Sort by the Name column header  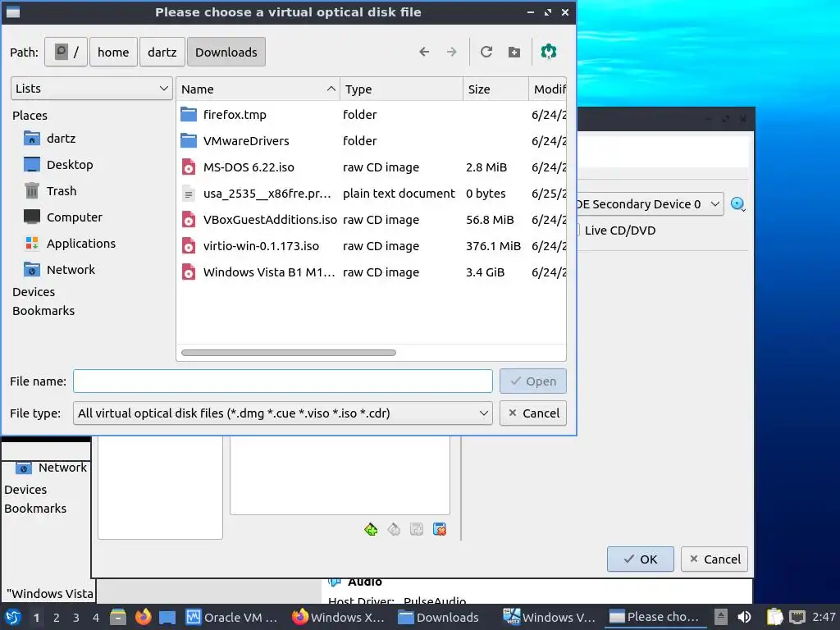point(258,89)
